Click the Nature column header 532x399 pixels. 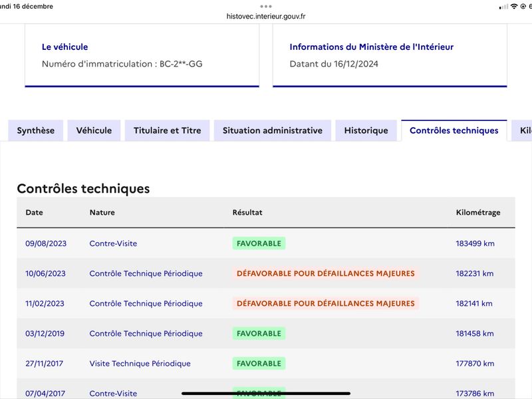tap(102, 212)
